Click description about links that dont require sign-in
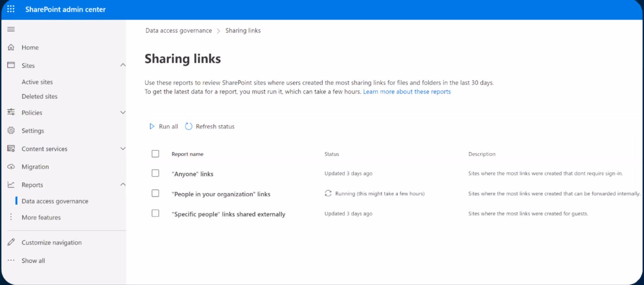This screenshot has height=285, width=644. point(545,173)
